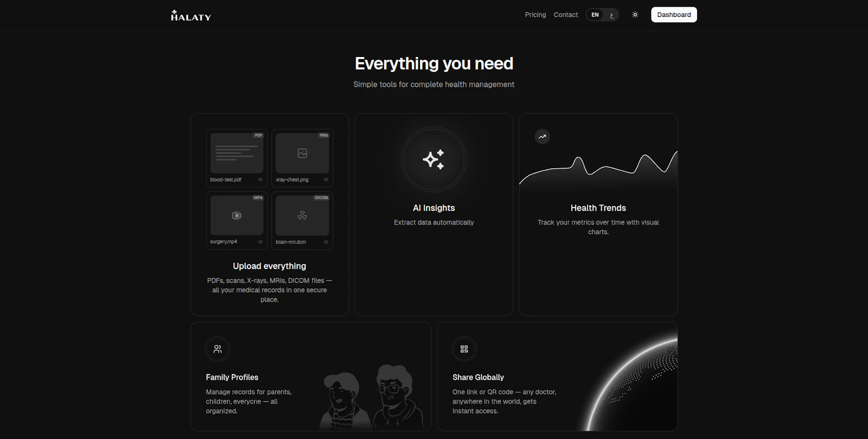
Task: Switch language to Arabic
Action: tap(611, 15)
